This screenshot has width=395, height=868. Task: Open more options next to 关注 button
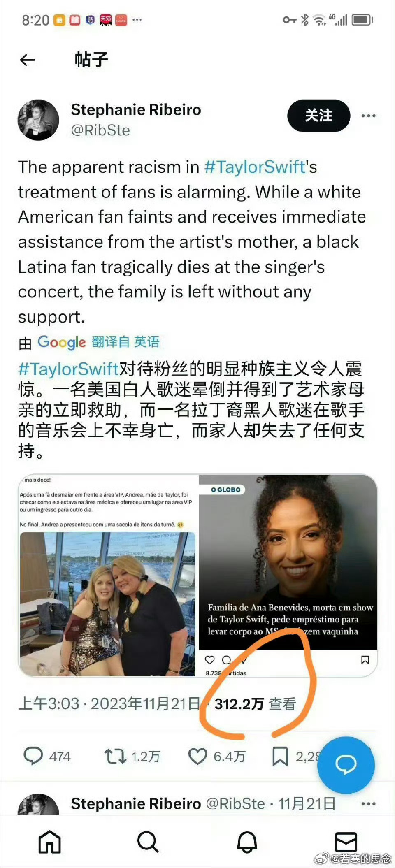pos(368,116)
